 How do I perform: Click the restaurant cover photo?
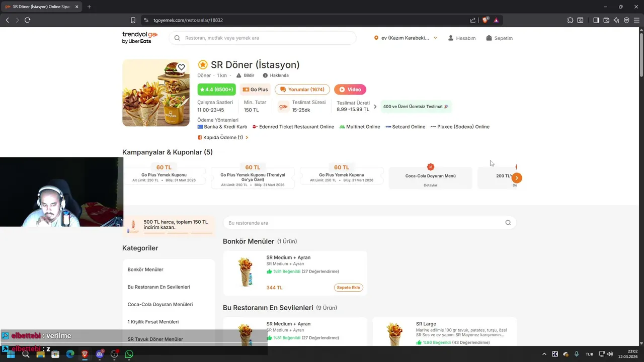(x=156, y=93)
